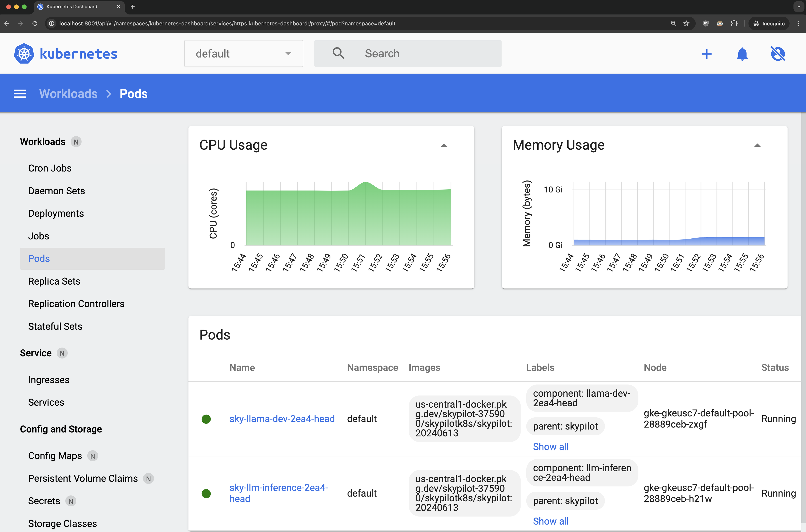Select Pods in the sidebar
Image resolution: width=806 pixels, height=532 pixels.
click(92, 259)
